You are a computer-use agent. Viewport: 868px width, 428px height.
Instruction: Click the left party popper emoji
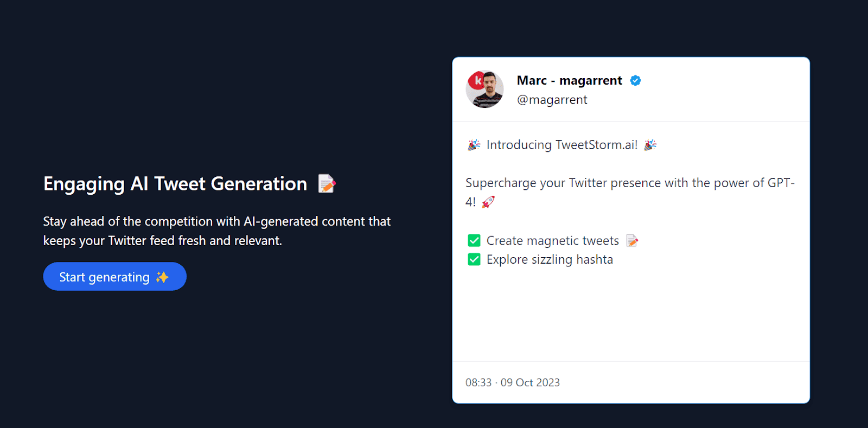[474, 145]
